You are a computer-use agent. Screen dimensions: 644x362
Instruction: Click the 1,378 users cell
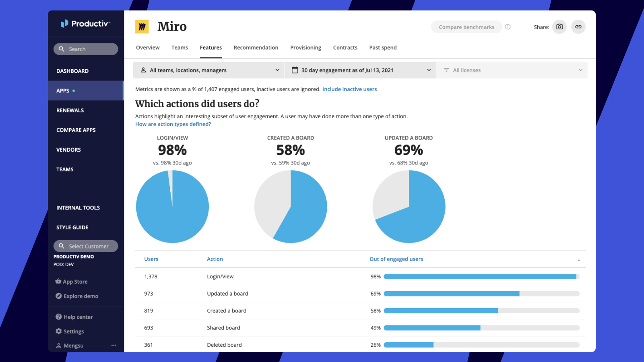(x=151, y=276)
